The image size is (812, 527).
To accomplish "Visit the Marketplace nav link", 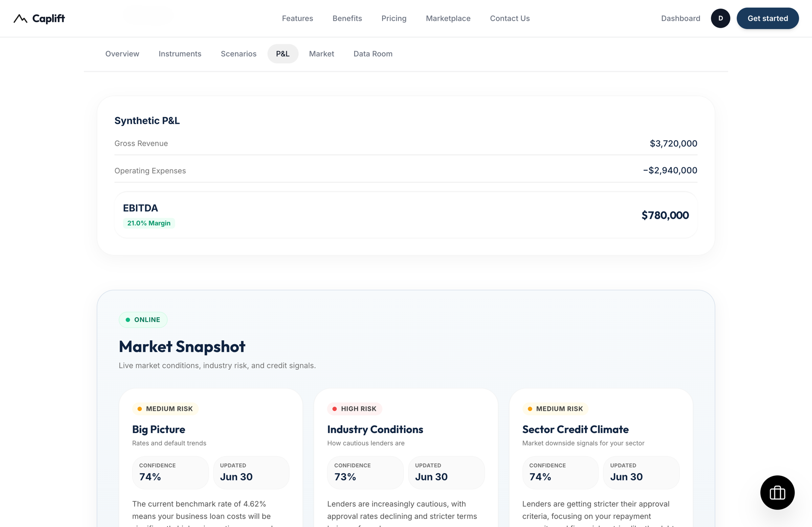I will tap(448, 18).
